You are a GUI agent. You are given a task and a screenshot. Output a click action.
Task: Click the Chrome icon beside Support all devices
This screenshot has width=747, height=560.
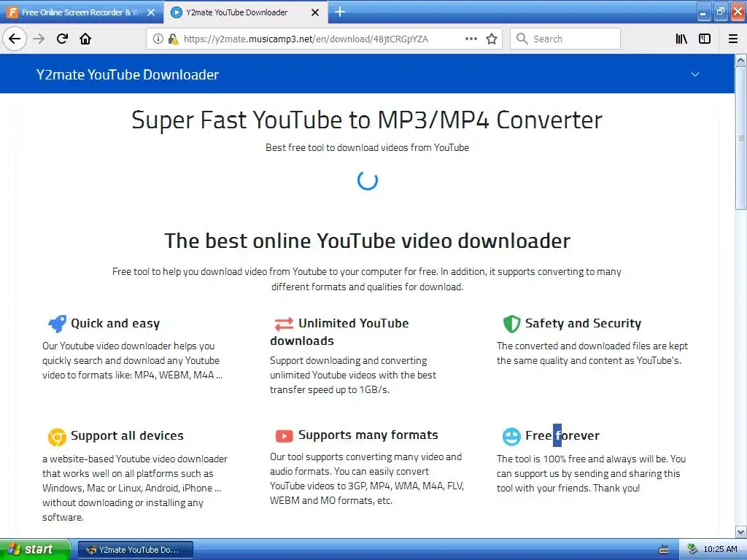click(x=57, y=436)
